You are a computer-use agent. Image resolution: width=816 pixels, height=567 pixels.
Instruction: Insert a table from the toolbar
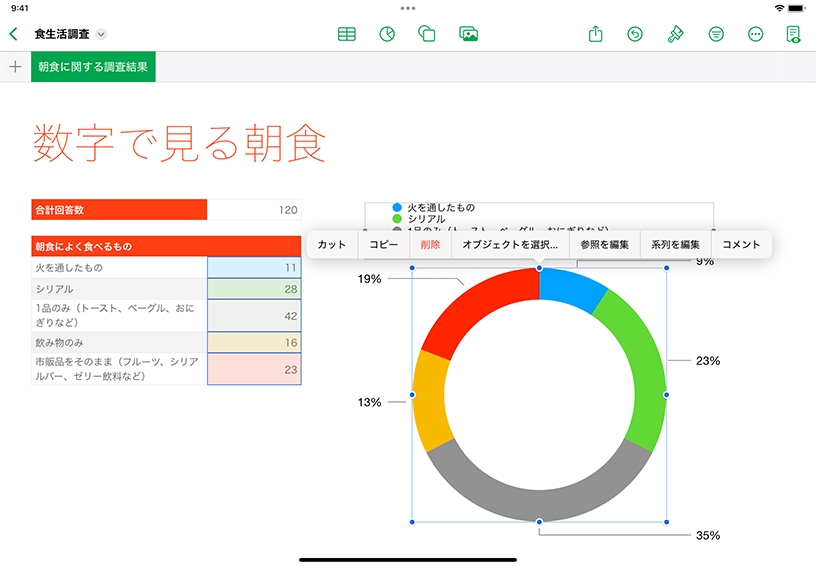pos(347,34)
